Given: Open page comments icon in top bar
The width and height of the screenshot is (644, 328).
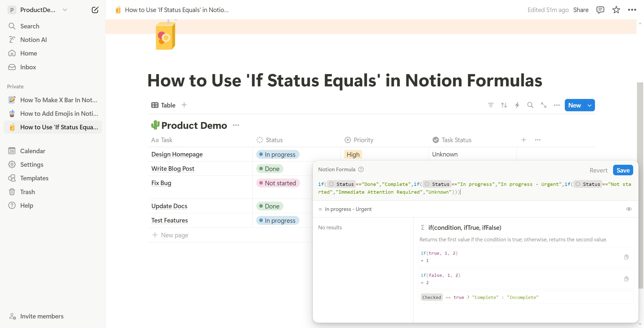Looking at the screenshot, I should pos(600,10).
